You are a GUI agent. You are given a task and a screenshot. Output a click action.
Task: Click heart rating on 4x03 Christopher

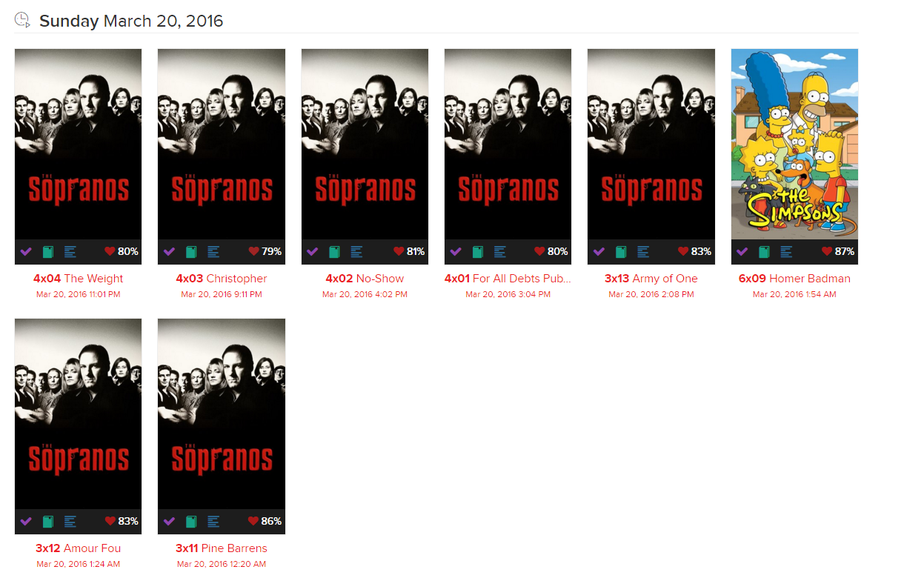point(265,252)
